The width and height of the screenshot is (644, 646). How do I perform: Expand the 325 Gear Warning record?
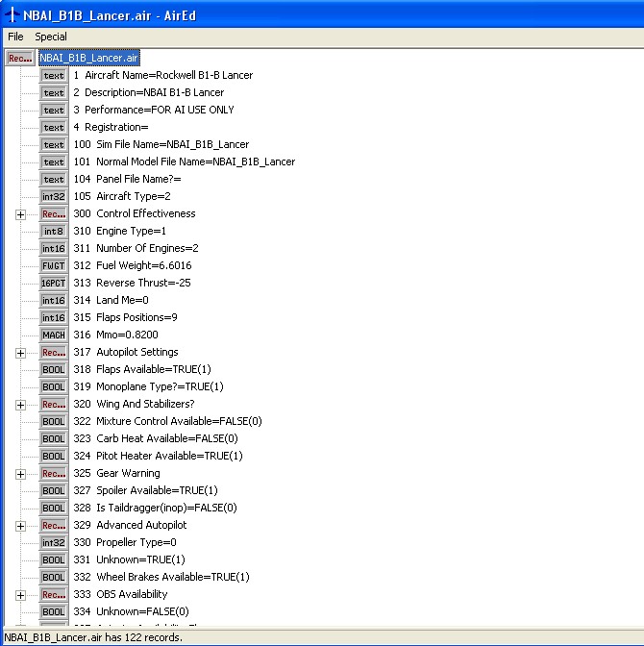(20, 474)
